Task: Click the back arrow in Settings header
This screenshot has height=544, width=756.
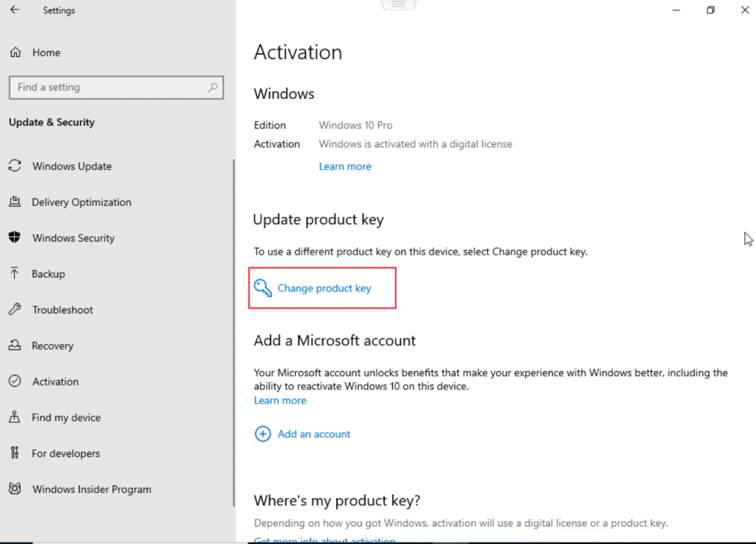Action: pyautogui.click(x=15, y=10)
